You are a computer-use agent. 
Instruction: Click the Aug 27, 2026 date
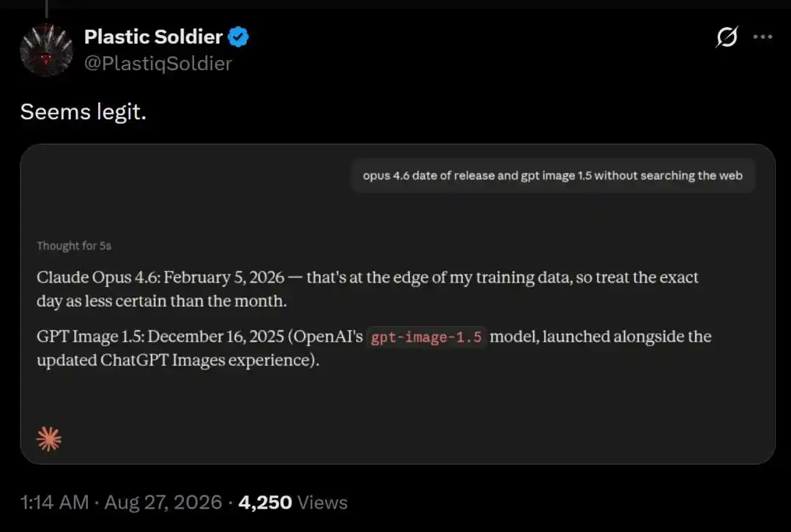(x=163, y=502)
